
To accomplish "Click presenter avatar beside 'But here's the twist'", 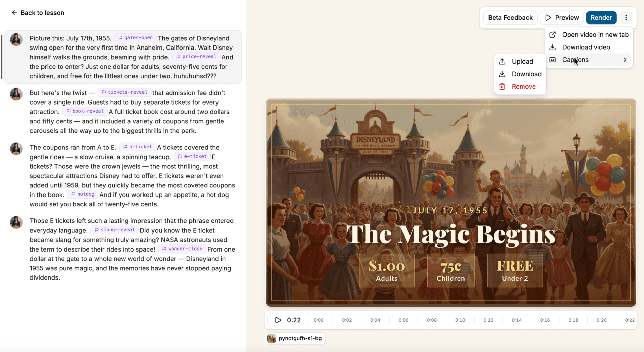I will pos(16,94).
